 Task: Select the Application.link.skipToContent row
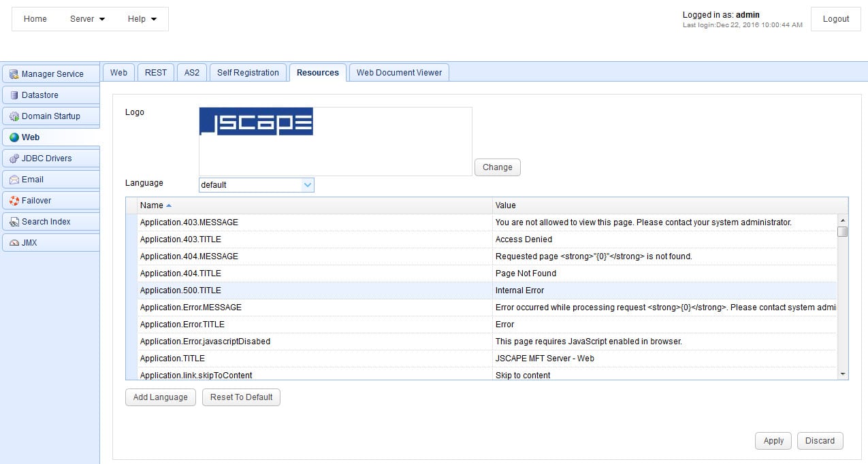click(x=481, y=374)
